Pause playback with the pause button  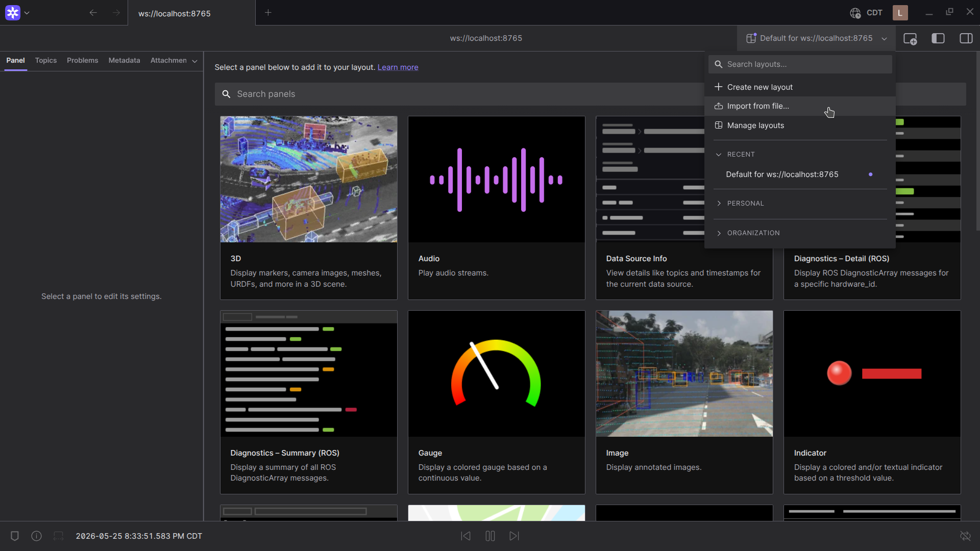pyautogui.click(x=490, y=536)
